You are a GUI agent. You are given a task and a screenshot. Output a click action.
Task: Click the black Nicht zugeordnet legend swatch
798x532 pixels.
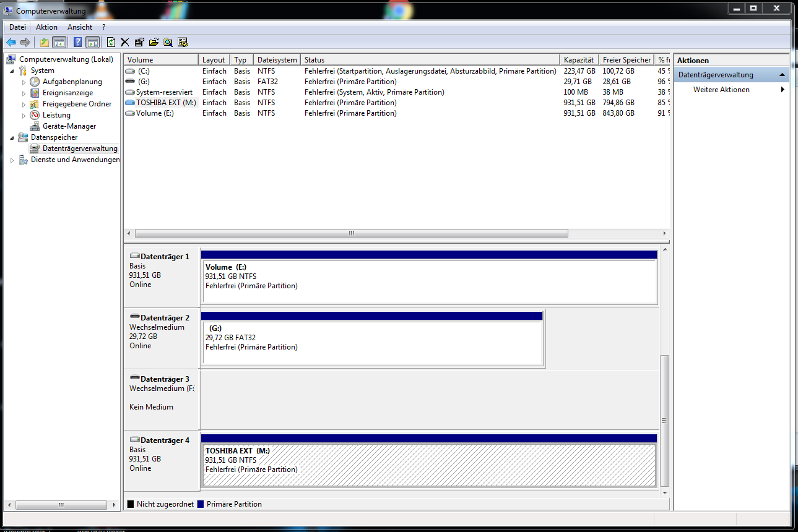(131, 504)
